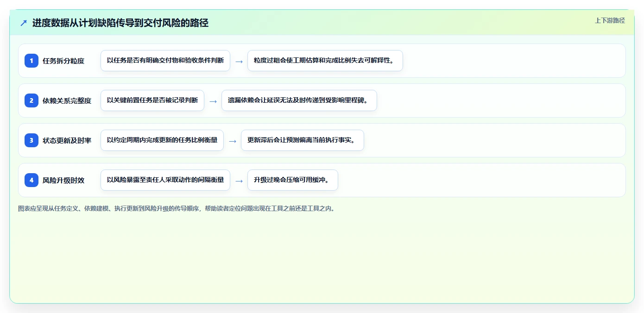Select the 风险升级时效 label
The width and height of the screenshot is (644, 313).
tap(63, 180)
